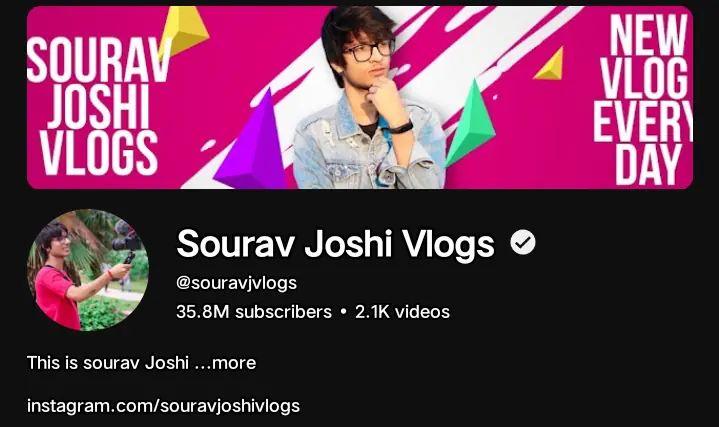Click the 35.8M subscribers count
The width and height of the screenshot is (719, 427).
(254, 312)
